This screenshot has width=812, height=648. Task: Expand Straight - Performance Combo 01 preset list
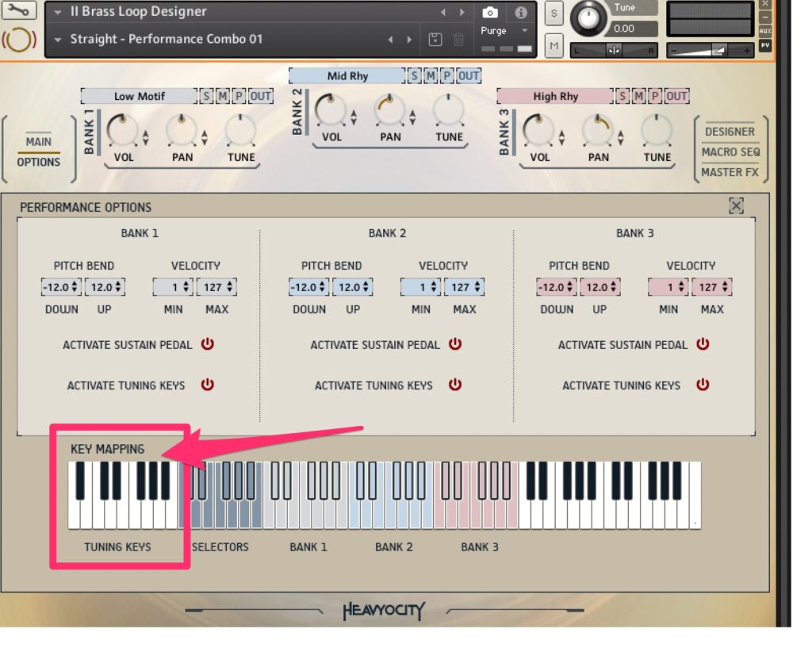pyautogui.click(x=59, y=39)
